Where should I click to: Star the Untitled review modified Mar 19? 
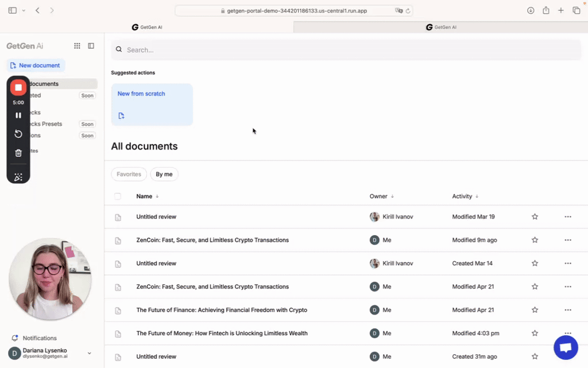click(535, 217)
